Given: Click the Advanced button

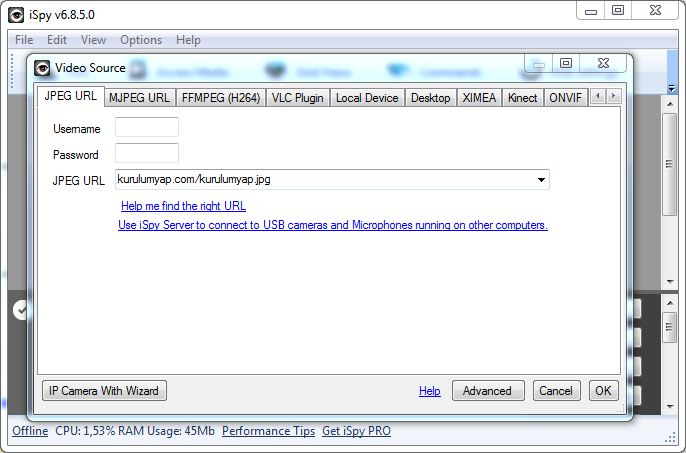Looking at the screenshot, I should tap(488, 390).
